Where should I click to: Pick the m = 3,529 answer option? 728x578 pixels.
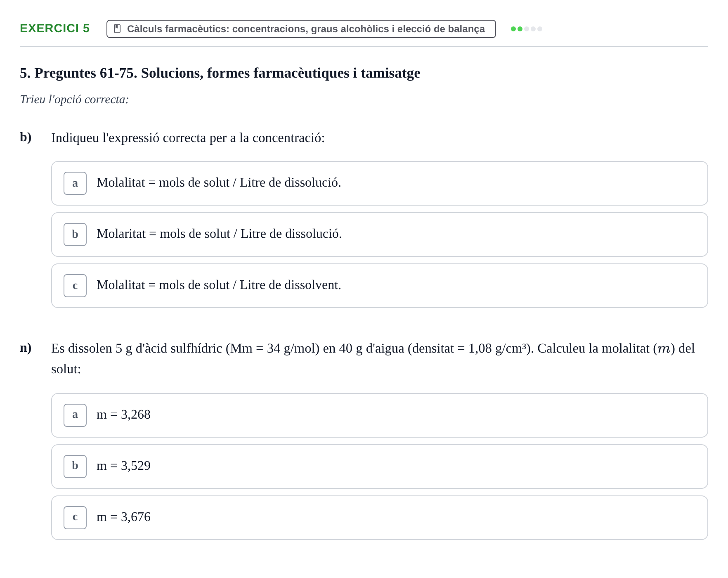380,467
